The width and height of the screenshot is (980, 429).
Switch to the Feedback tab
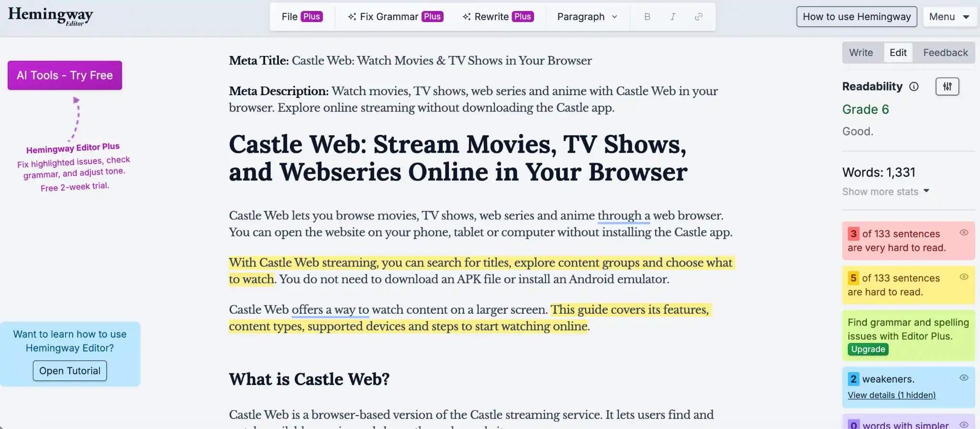click(x=946, y=53)
